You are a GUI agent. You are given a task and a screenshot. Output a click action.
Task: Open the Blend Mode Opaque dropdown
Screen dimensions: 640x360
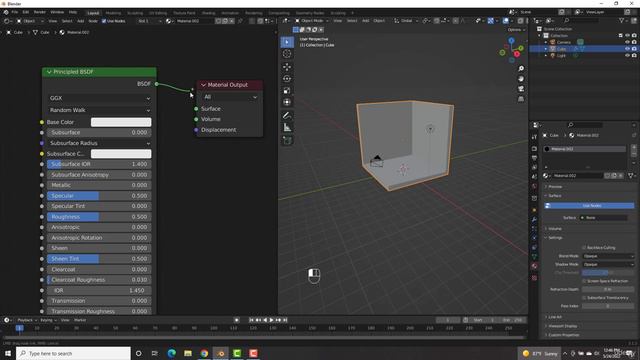click(x=608, y=256)
